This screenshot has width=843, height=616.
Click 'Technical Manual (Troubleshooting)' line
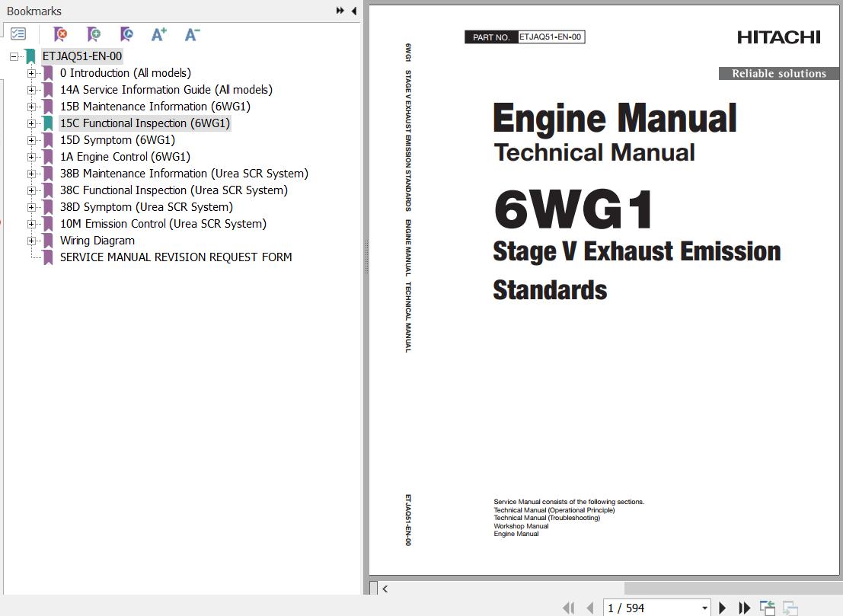pyautogui.click(x=547, y=518)
